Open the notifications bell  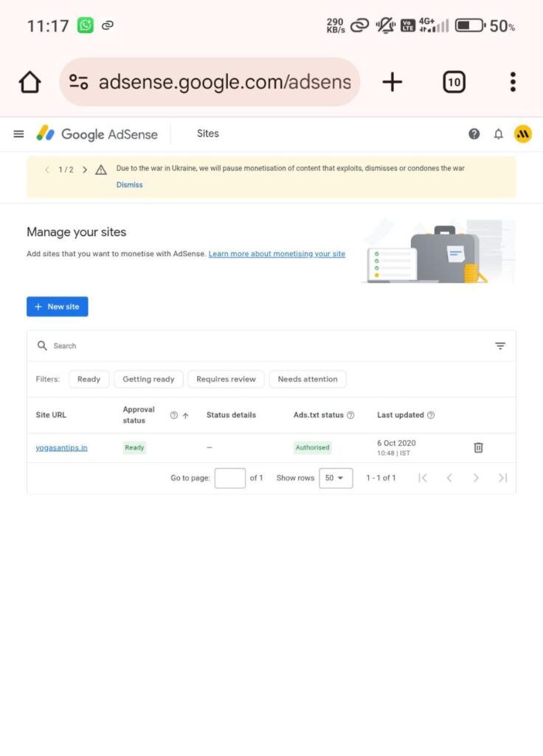[x=499, y=134]
